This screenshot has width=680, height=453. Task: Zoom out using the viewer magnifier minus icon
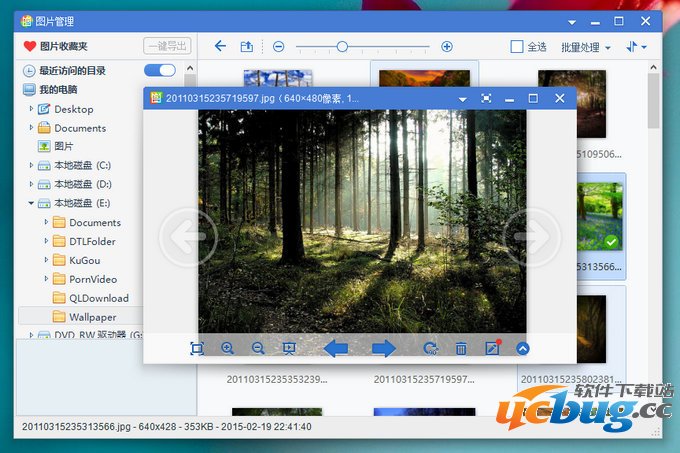click(x=258, y=348)
